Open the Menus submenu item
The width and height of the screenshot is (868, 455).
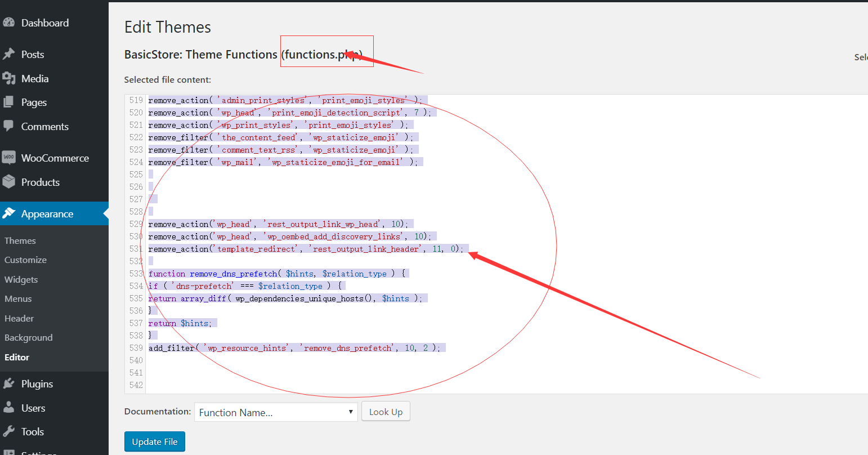coord(18,299)
